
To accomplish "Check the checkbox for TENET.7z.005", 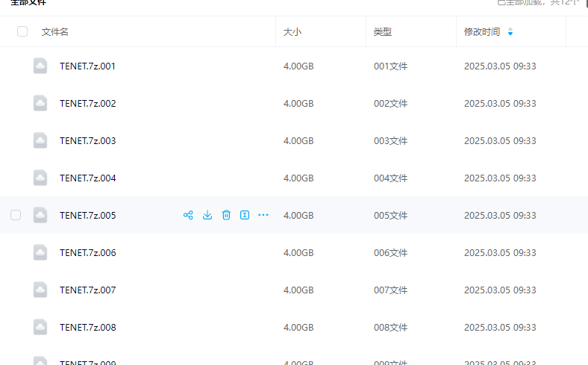I will [x=16, y=215].
